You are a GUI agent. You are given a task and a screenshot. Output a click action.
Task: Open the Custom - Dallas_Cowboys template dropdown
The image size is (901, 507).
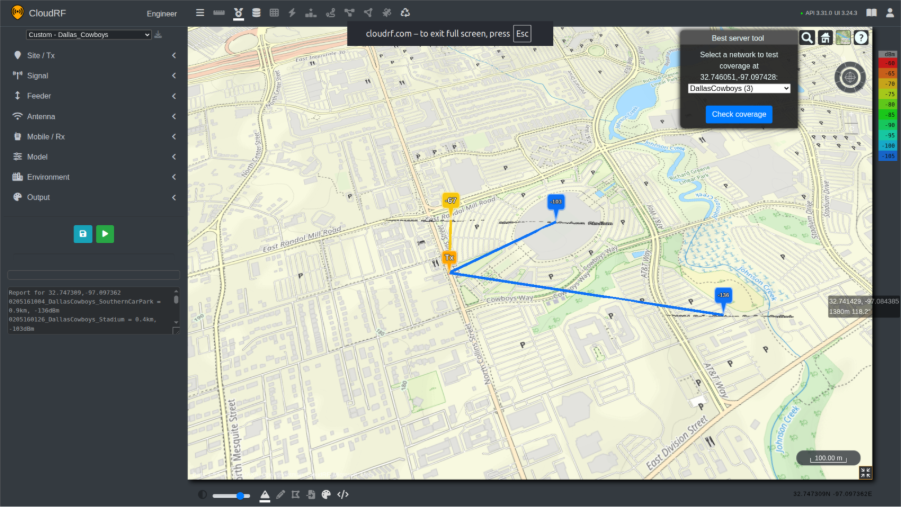[89, 34]
